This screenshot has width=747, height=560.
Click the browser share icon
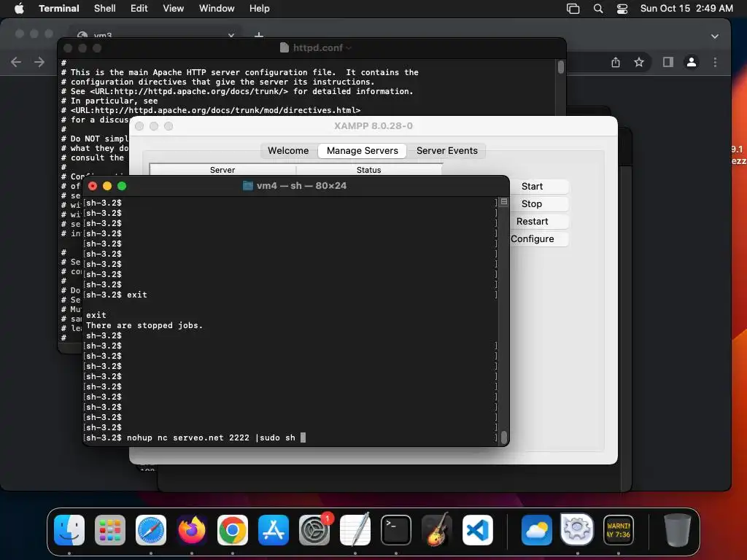616,62
